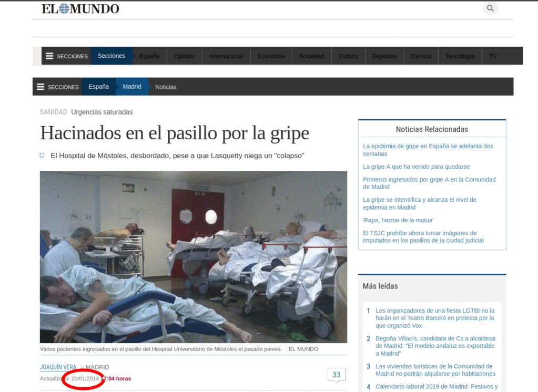This screenshot has width=538, height=392.
Task: Click the search magnifier icon
Action: coord(490,8)
